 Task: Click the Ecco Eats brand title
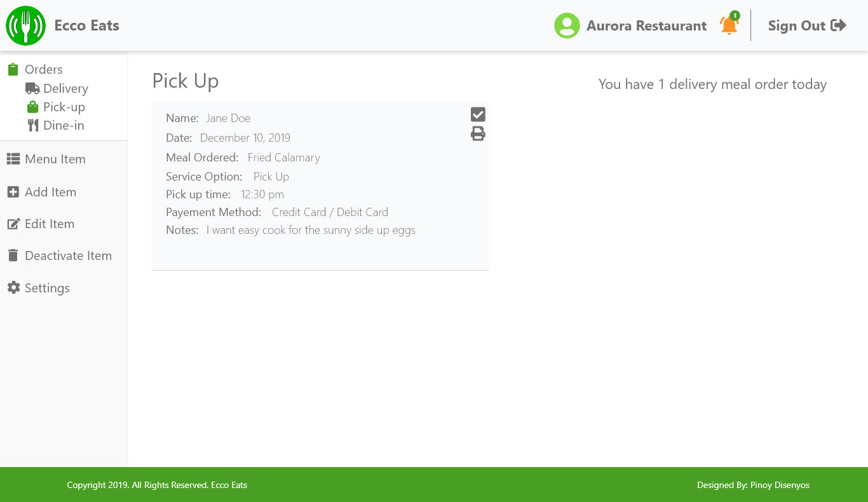point(86,25)
